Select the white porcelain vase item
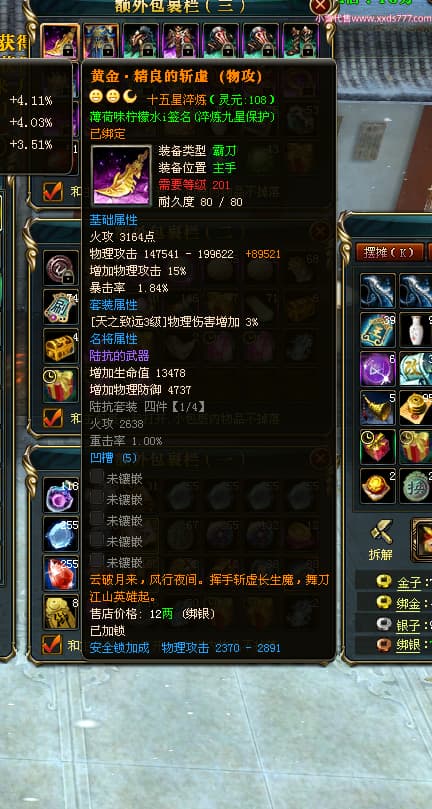 click(x=415, y=330)
